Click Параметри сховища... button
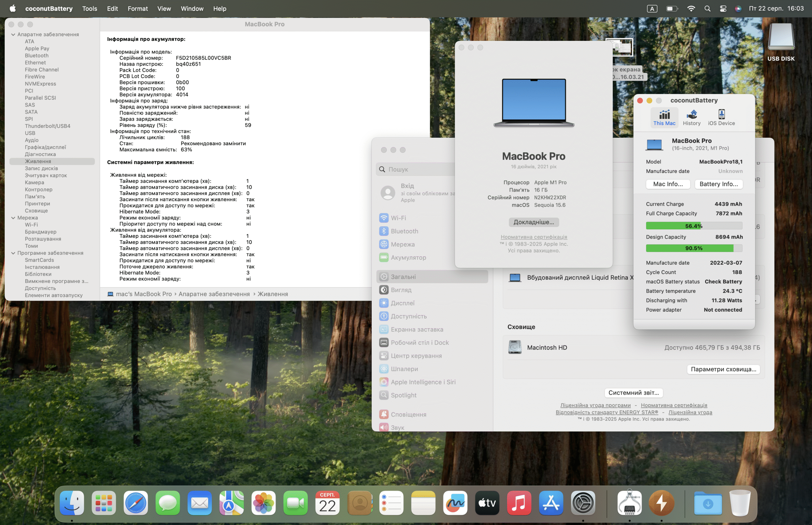 point(723,369)
